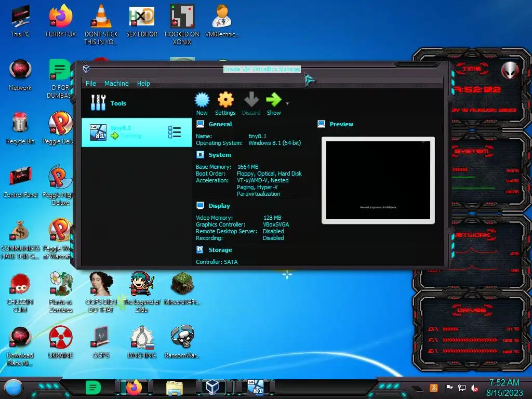Click the Base Memory value 1664 MB

coord(248,167)
